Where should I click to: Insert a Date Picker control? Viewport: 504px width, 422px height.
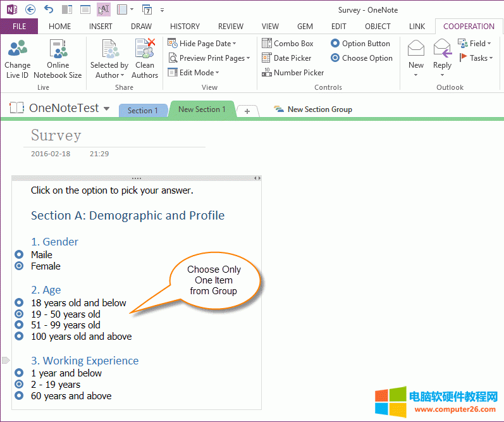pyautogui.click(x=286, y=58)
